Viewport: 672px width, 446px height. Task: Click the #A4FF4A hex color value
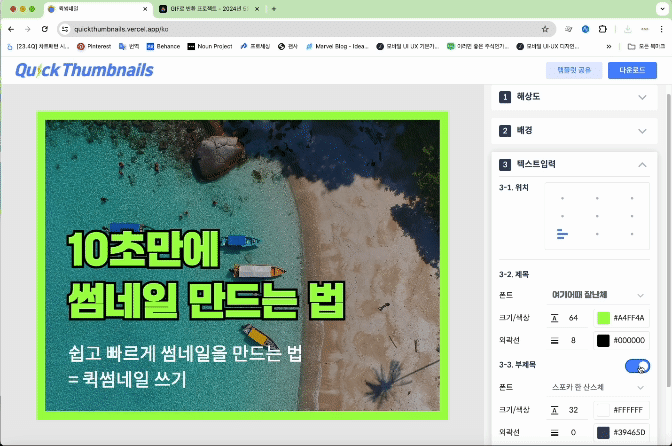tap(629, 318)
